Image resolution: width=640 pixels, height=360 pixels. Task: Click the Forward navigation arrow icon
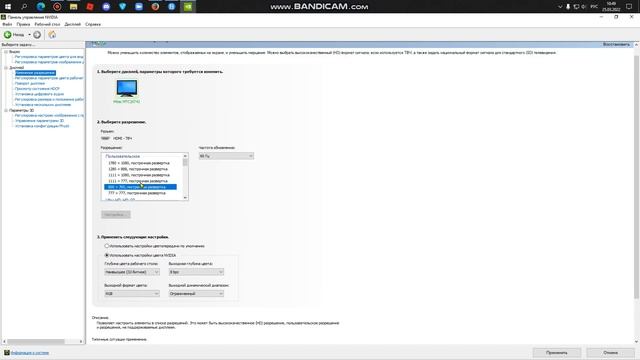37,35
